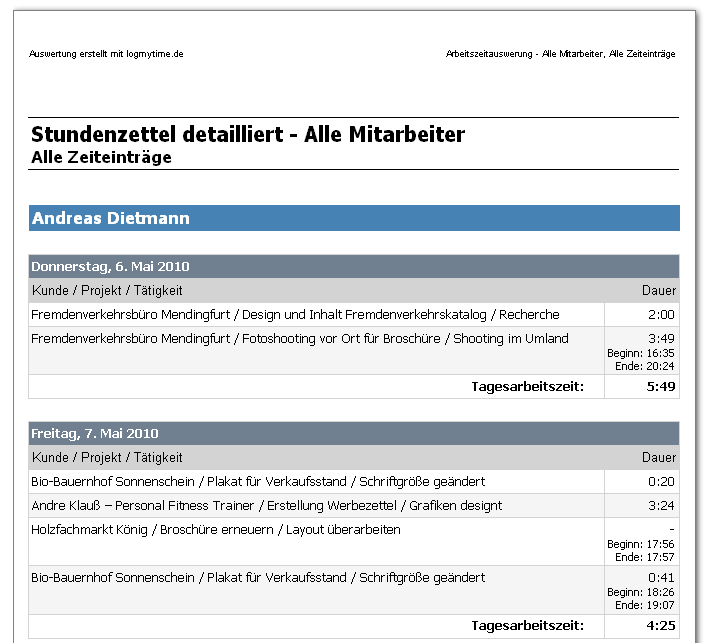Click the daily total 5:49

pos(661,387)
